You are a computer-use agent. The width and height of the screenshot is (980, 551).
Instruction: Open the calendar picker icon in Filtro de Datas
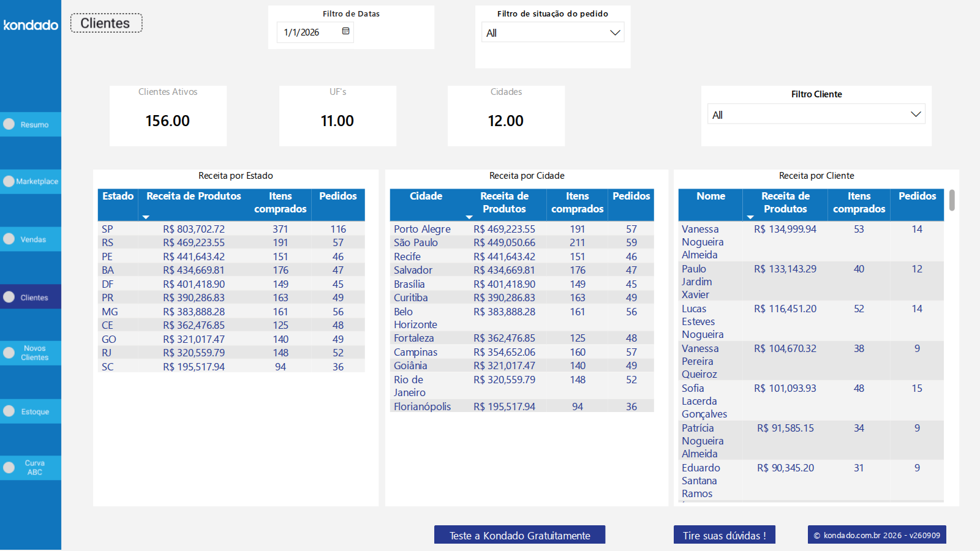click(x=345, y=31)
